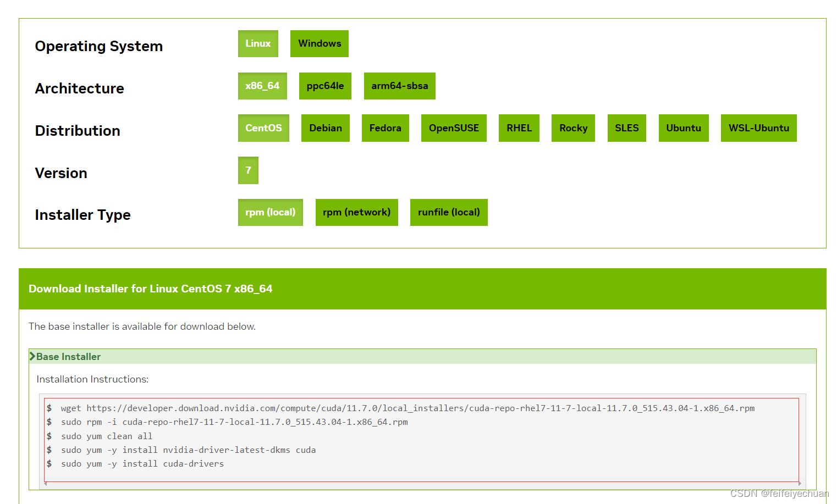Viewport: 837px width, 504px height.
Task: Choose rpm (local) installer type
Action: [x=271, y=212]
